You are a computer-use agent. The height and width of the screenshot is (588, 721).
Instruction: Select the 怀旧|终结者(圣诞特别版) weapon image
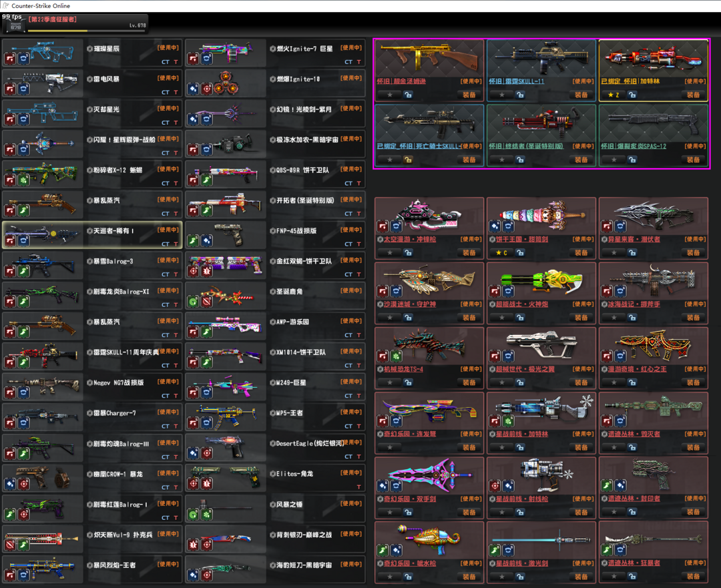pos(541,122)
